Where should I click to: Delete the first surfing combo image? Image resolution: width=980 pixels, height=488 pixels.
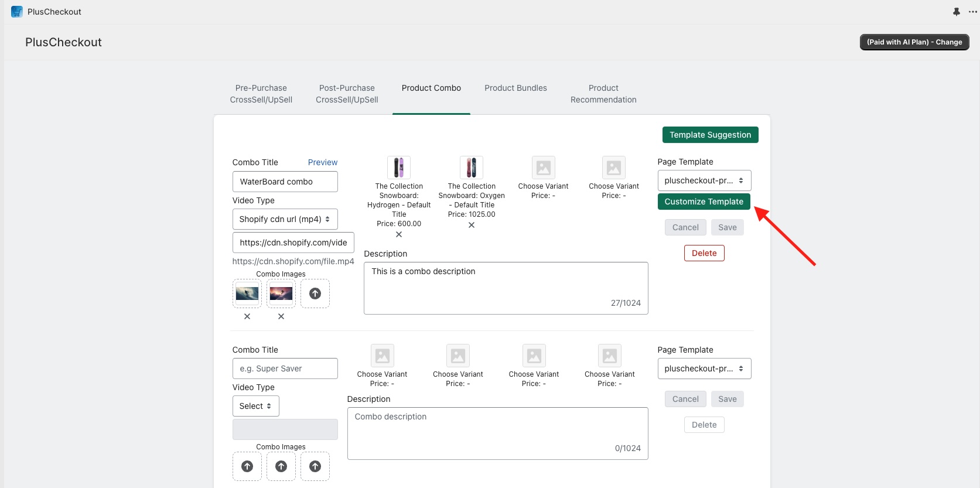247,316
